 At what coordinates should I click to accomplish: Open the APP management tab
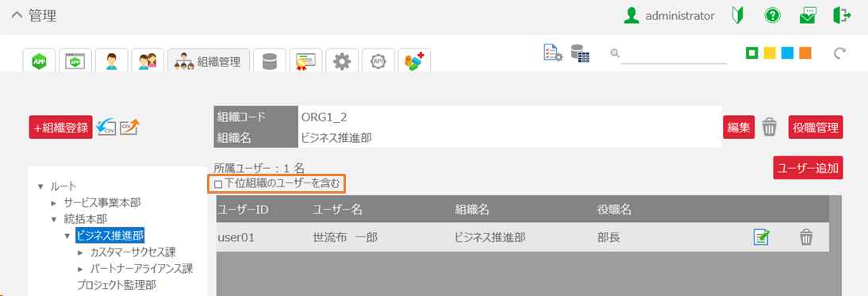[x=40, y=61]
